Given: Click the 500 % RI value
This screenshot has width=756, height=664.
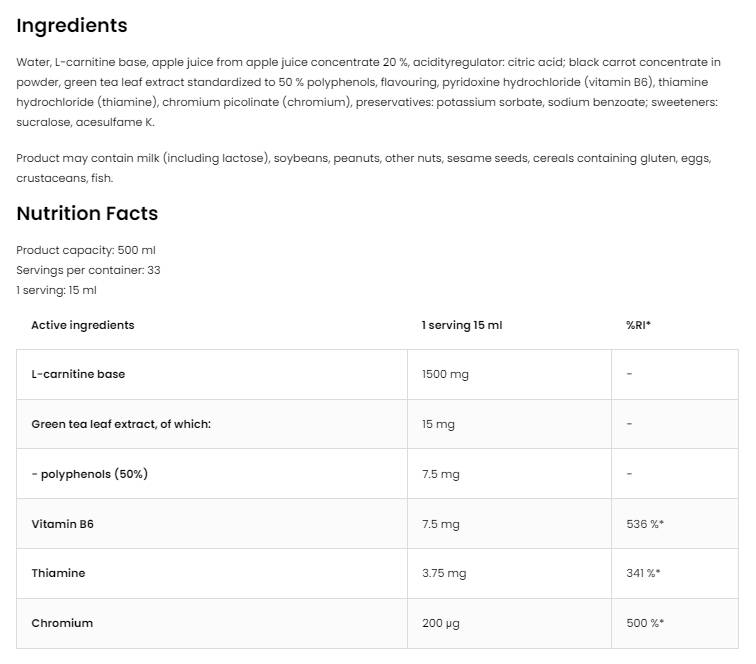Looking at the screenshot, I should point(645,623).
